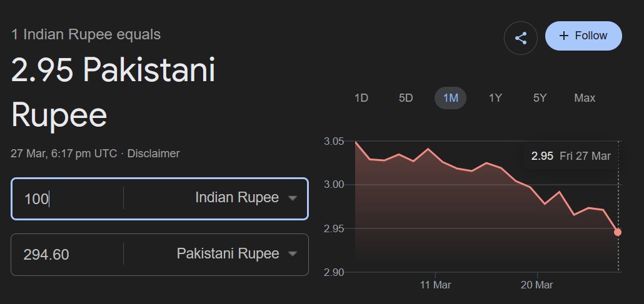This screenshot has height=304, width=644.
Task: Click the amount field containing 100
Action: pos(66,199)
